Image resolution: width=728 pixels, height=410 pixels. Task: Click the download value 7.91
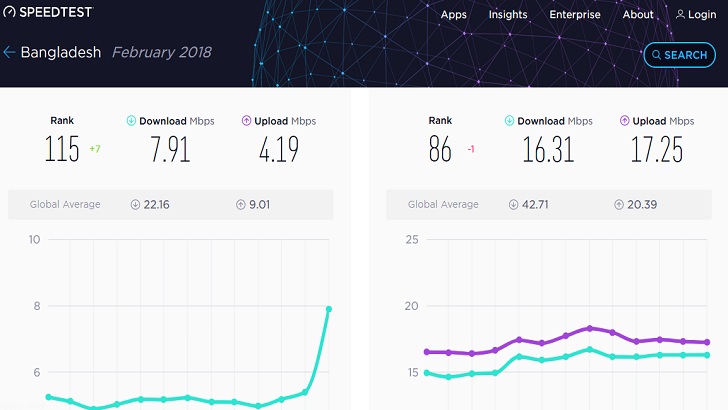click(x=170, y=149)
